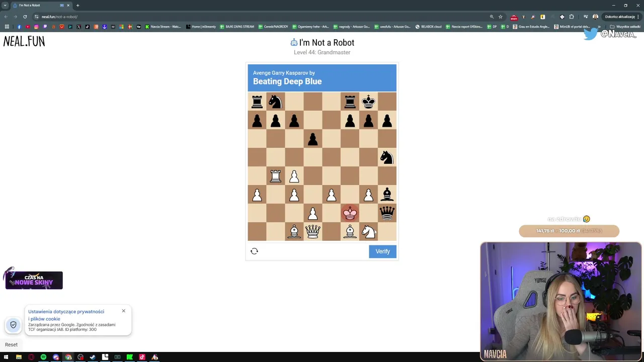
Task: Select the white pawn beside the white rook
Action: (294, 176)
